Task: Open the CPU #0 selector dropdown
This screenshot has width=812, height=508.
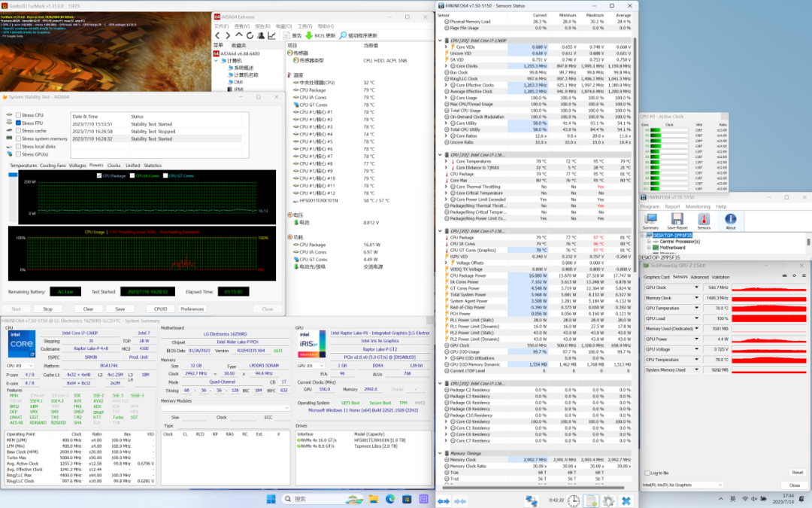Action: click(20, 365)
